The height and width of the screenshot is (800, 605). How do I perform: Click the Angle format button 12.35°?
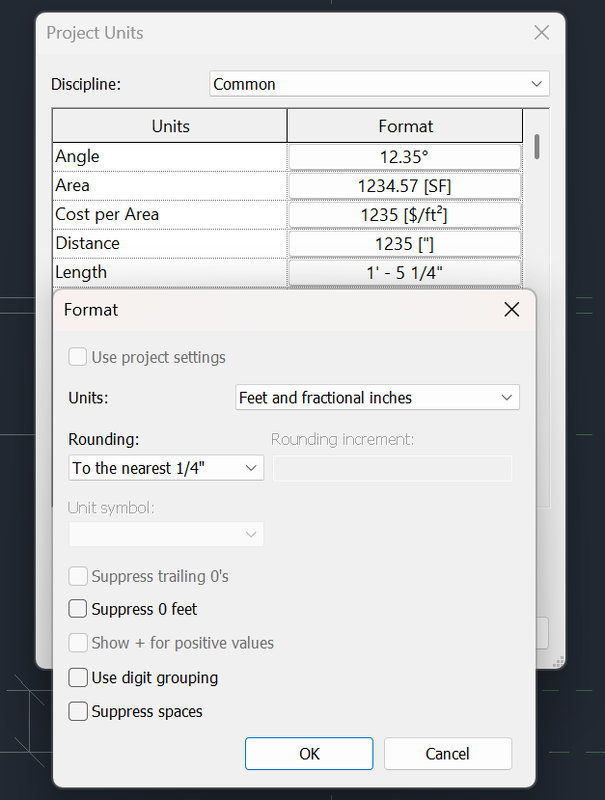pos(405,157)
